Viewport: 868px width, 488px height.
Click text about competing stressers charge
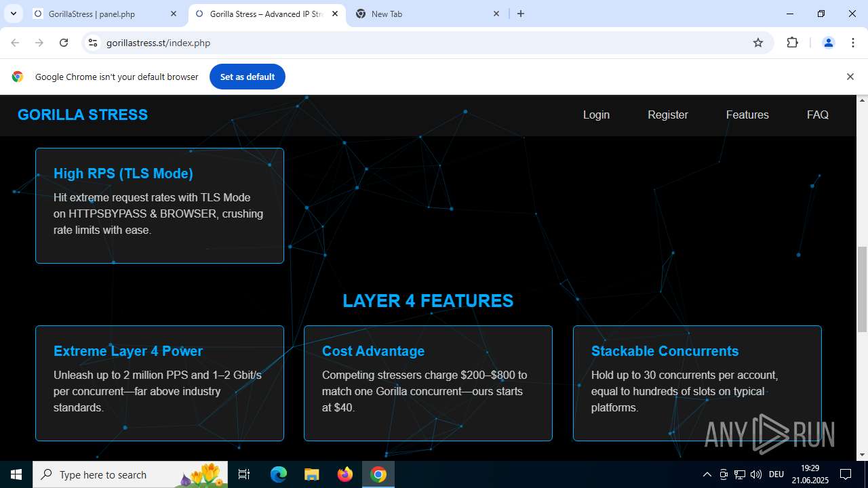425,391
